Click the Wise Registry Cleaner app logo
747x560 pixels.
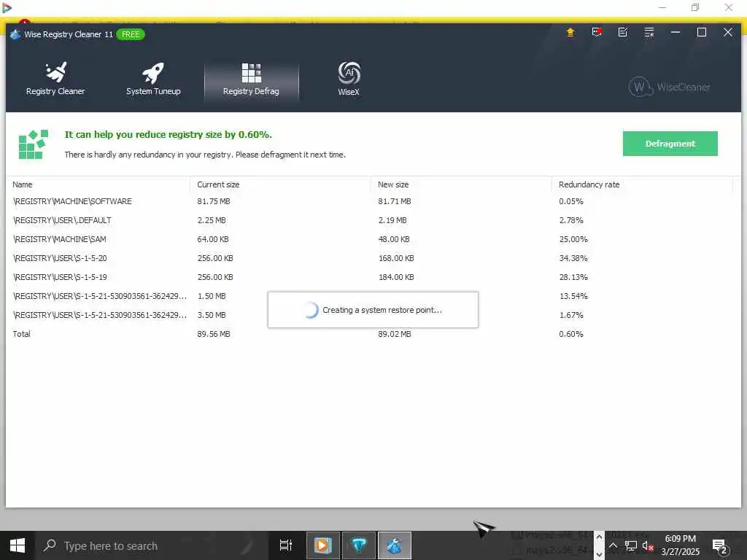(15, 34)
